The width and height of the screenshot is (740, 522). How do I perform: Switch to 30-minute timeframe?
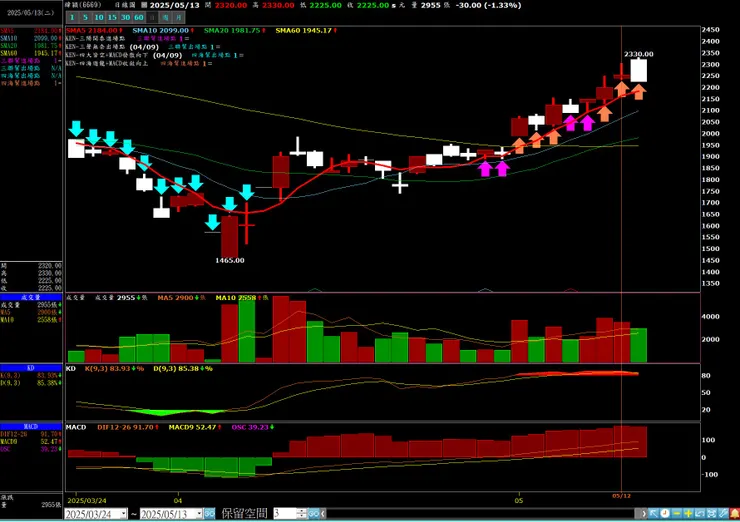pyautogui.click(x=125, y=17)
